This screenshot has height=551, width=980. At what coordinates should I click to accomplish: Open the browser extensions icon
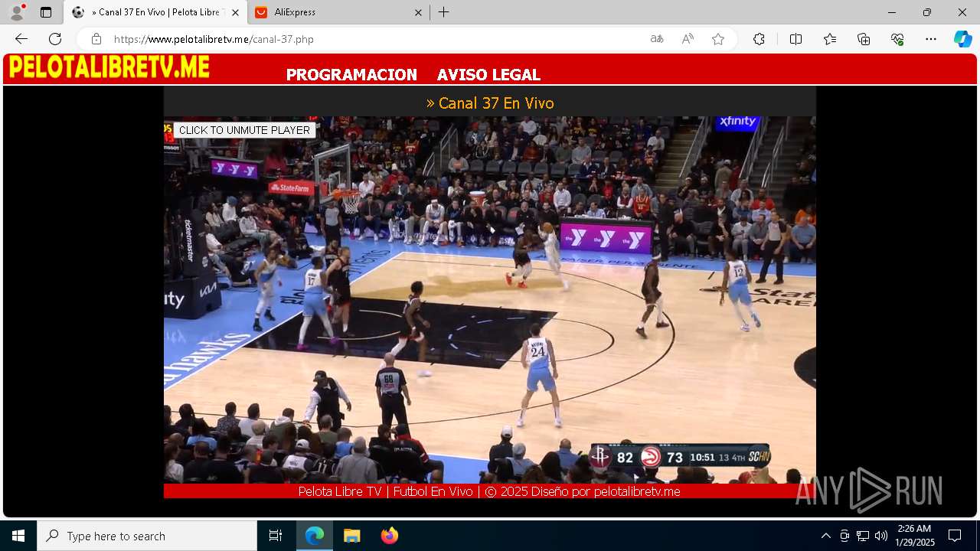(759, 39)
